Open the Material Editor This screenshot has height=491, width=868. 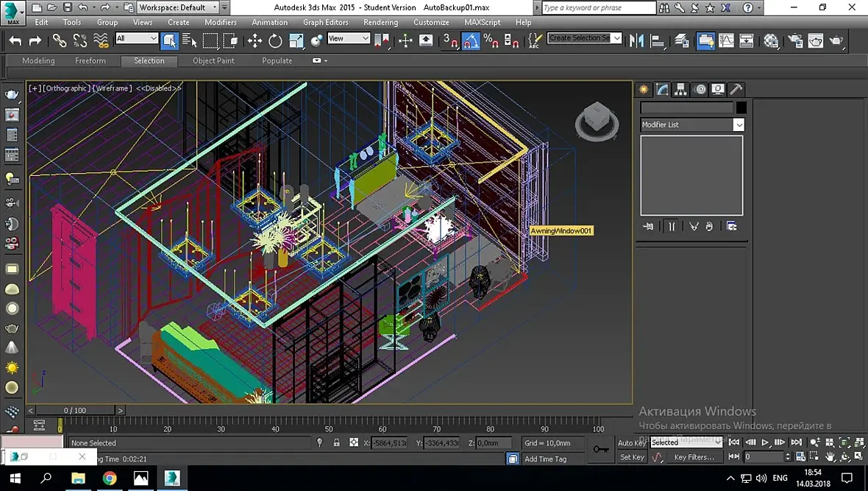point(770,40)
